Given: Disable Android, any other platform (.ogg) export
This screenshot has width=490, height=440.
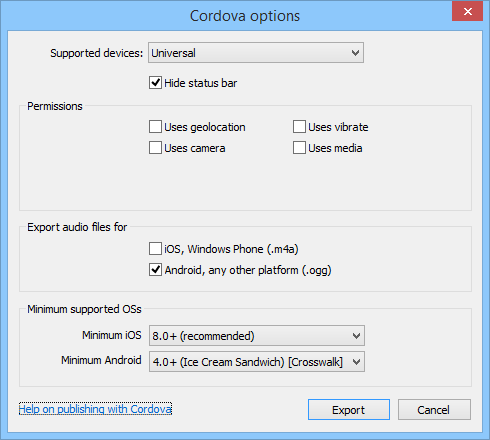Looking at the screenshot, I should coord(155,270).
